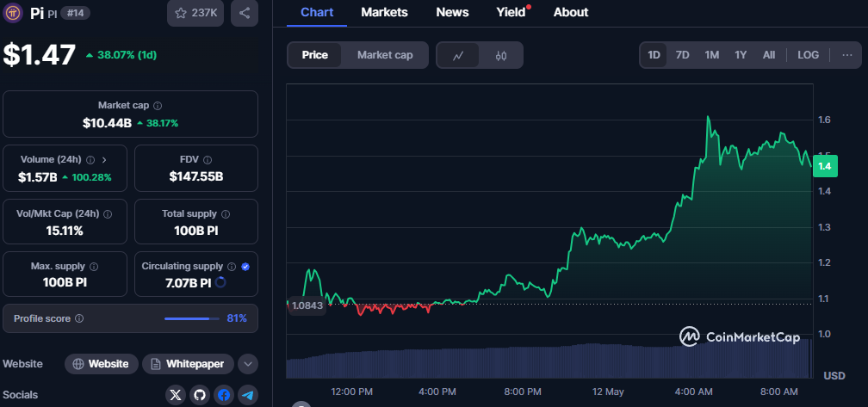The width and height of the screenshot is (868, 407).
Task: Click the FDV info icon
Action: point(207,160)
